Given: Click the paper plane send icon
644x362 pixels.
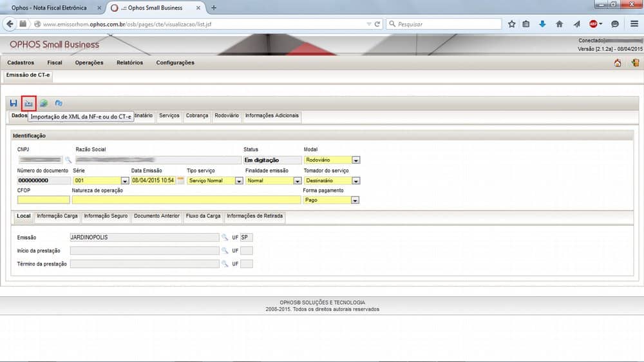Looking at the screenshot, I should pos(576,24).
